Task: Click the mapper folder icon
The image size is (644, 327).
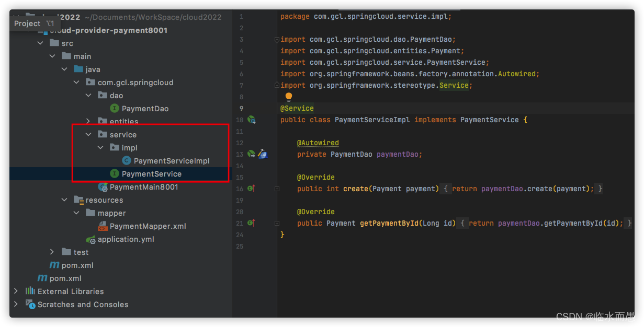Action: pyautogui.click(x=91, y=213)
